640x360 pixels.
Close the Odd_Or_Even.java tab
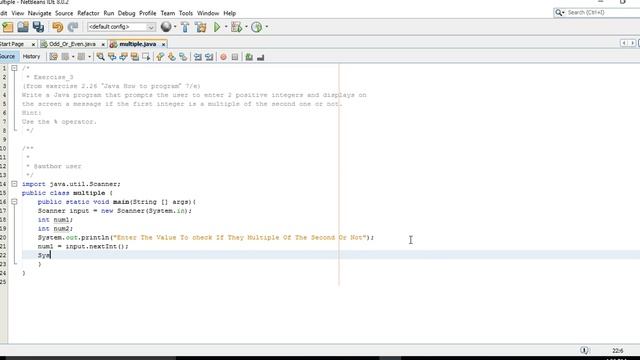coord(103,44)
